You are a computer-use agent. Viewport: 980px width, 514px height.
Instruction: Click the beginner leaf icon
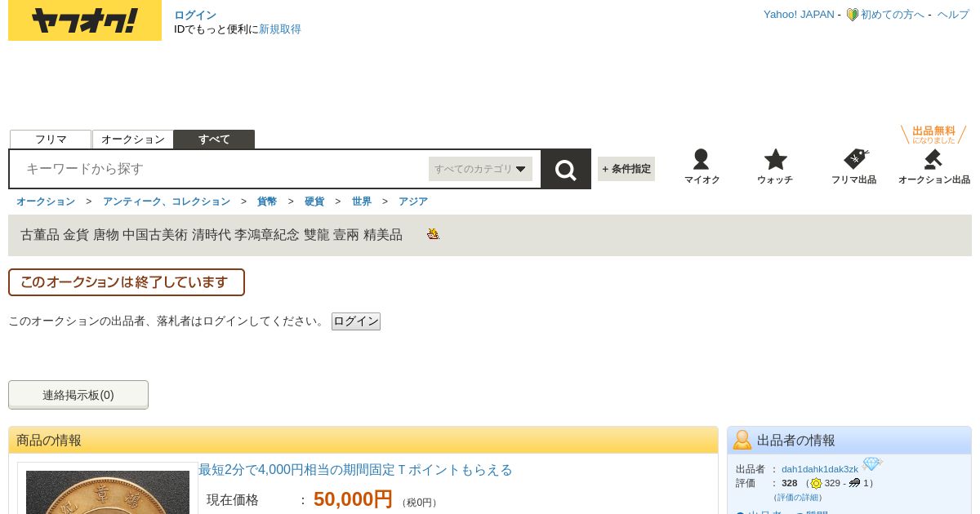852,15
